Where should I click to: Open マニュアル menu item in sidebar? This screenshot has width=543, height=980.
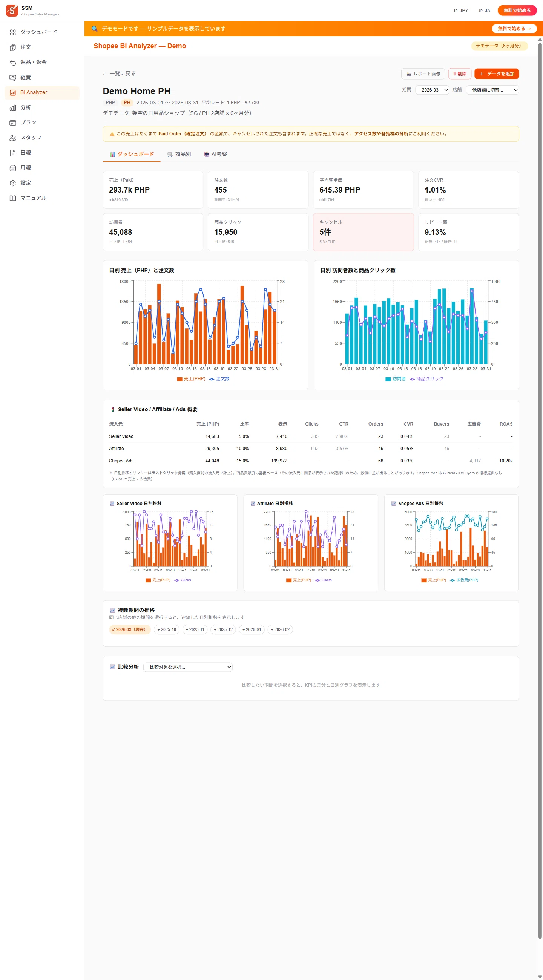click(x=42, y=198)
